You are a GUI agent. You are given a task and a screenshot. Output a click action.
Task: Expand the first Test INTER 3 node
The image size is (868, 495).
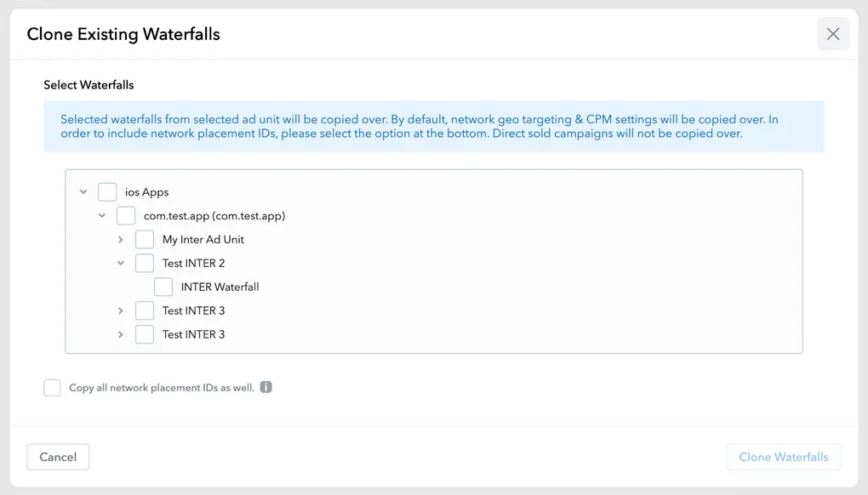121,311
